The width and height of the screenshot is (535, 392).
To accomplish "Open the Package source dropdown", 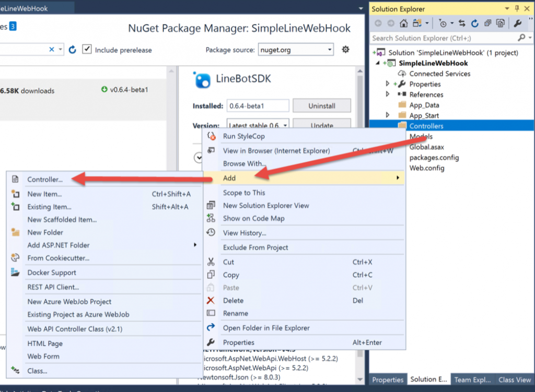I will (296, 50).
